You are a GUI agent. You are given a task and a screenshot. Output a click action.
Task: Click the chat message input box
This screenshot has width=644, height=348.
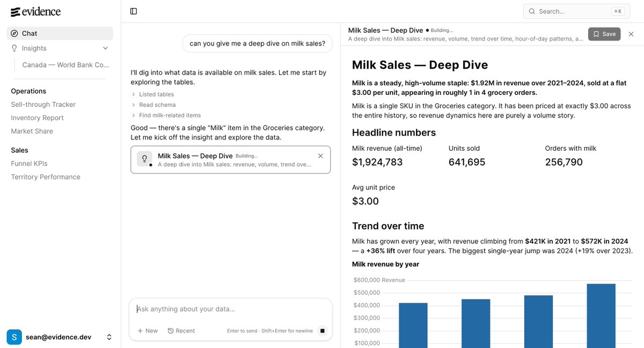231,309
